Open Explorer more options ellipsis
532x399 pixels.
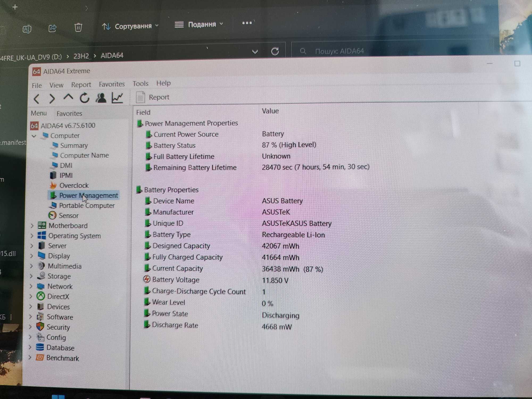[247, 23]
